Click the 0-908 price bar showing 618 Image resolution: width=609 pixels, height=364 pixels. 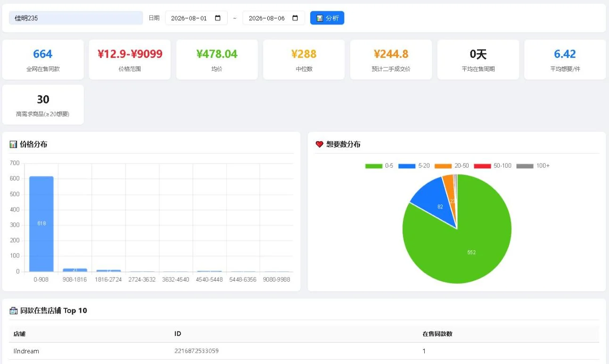pos(41,224)
